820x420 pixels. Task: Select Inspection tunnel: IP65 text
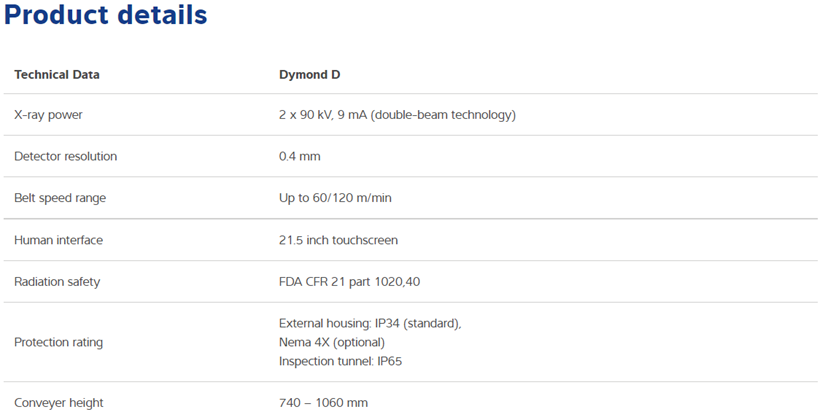pos(340,361)
